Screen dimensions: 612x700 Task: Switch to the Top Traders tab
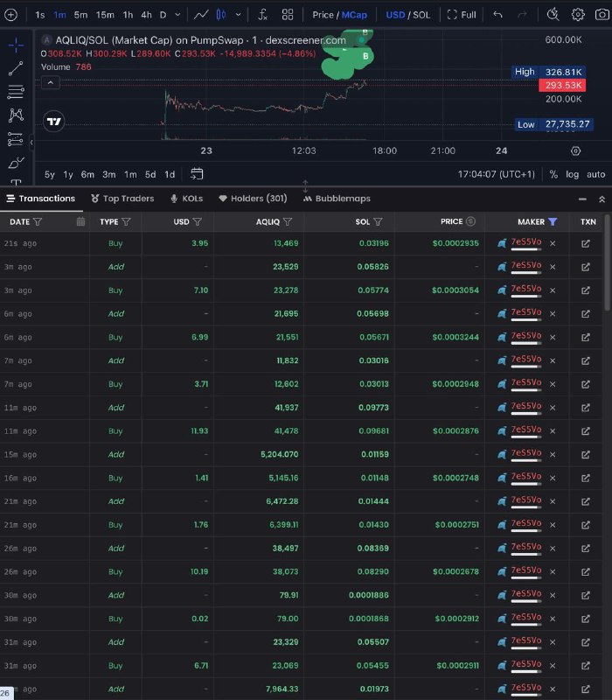(x=122, y=199)
